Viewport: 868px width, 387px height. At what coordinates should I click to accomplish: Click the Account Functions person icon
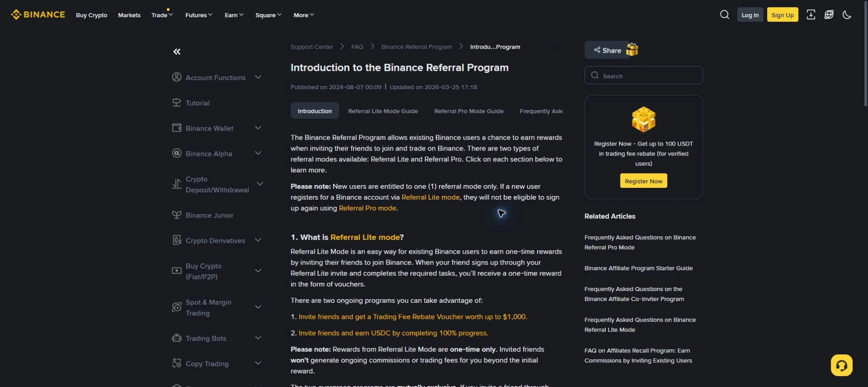177,77
